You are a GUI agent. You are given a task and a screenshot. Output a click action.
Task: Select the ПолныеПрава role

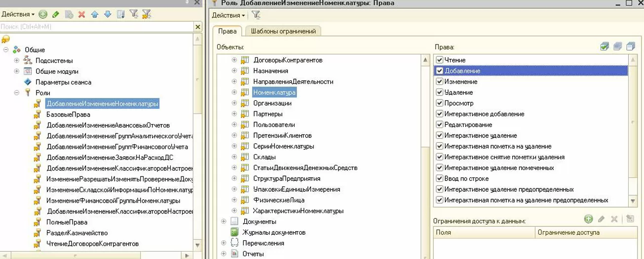67,222
